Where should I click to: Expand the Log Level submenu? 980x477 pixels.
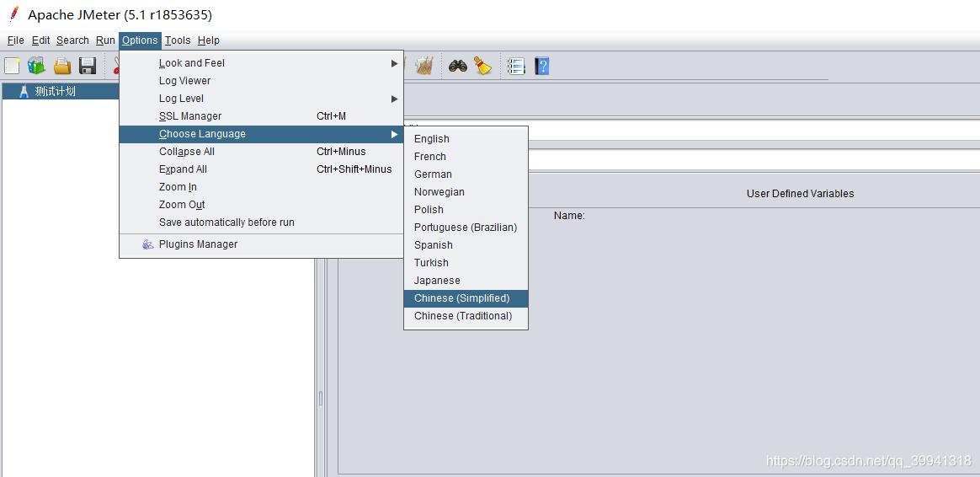(261, 99)
